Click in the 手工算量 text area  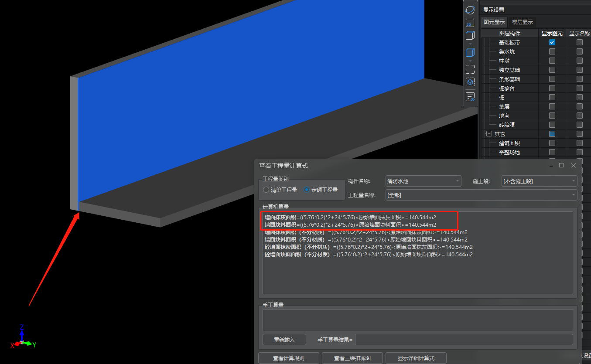click(x=417, y=320)
